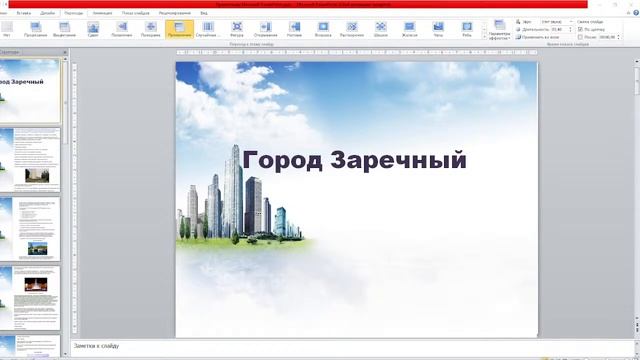Switch to the Вид tab

204,13
